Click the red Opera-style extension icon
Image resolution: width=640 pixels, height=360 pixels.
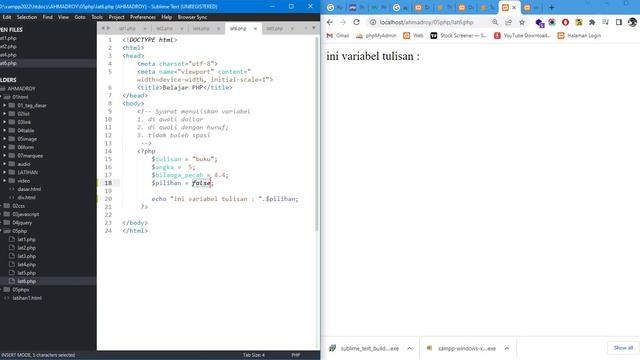click(x=565, y=22)
